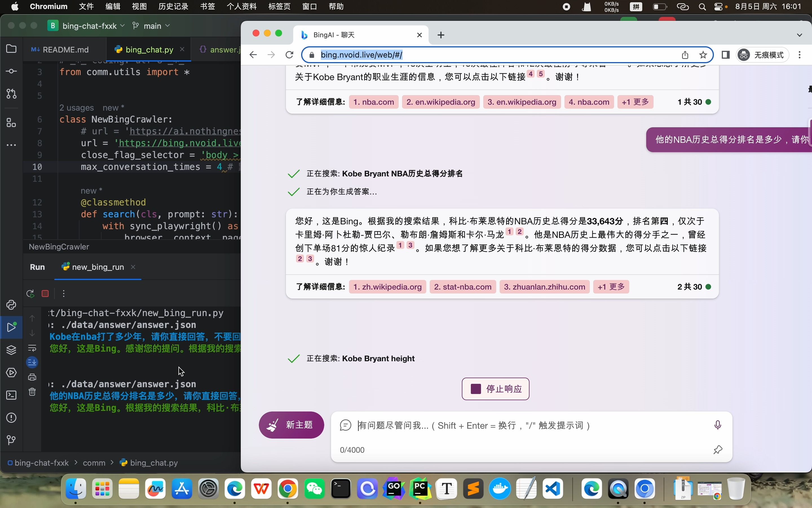This screenshot has width=812, height=508.
Task: Close the BingAI - 聊天 tab
Action: coord(420,35)
